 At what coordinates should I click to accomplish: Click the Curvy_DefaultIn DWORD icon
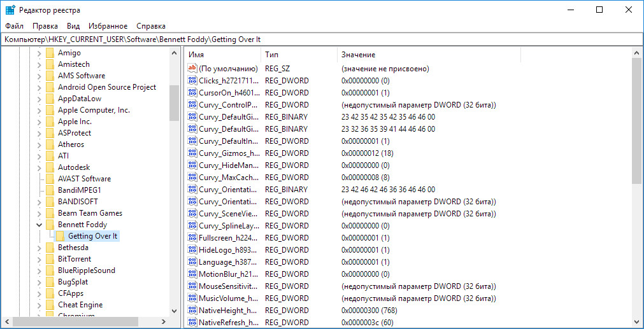pos(192,141)
